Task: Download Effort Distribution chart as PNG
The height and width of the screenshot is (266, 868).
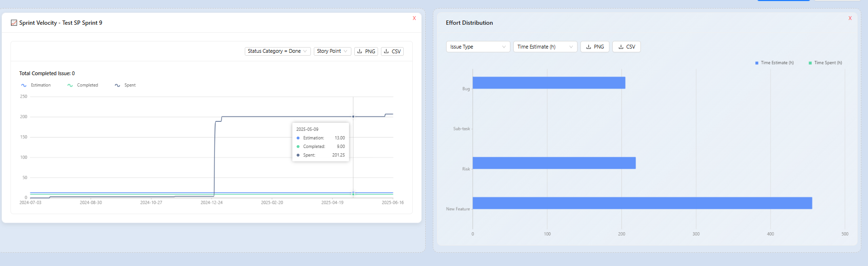Action: click(595, 47)
